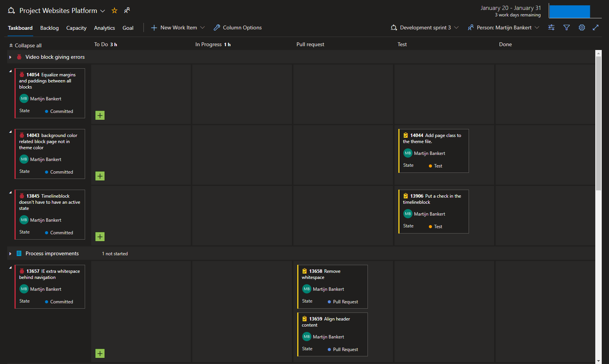
Task: Click MB avatar on card 14044
Action: 408,153
